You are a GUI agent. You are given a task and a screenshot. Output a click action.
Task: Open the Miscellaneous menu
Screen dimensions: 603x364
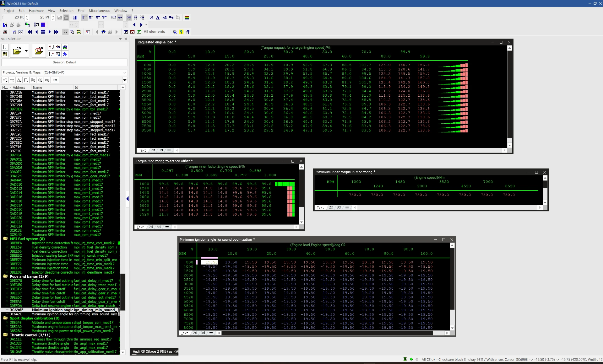[x=99, y=11]
